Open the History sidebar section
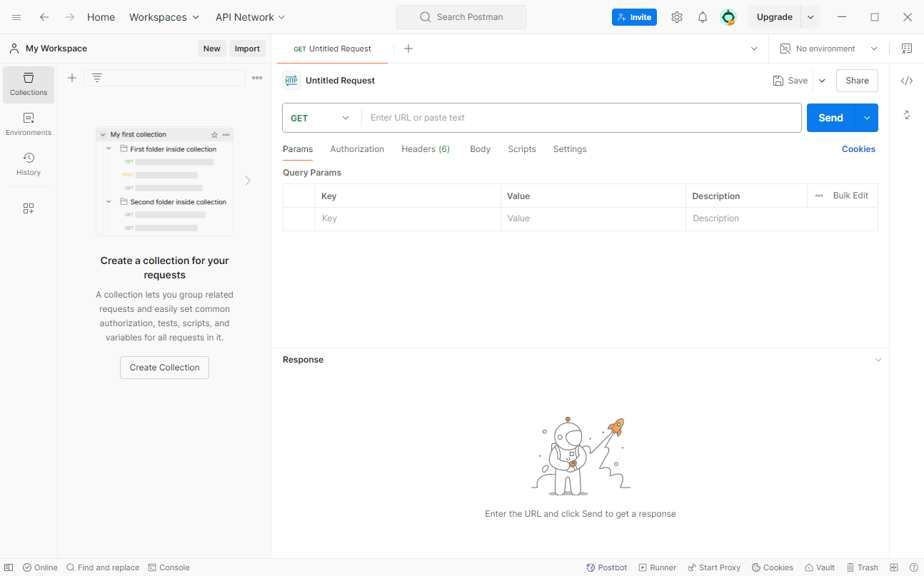Viewport: 924px width, 576px height. pyautogui.click(x=29, y=164)
